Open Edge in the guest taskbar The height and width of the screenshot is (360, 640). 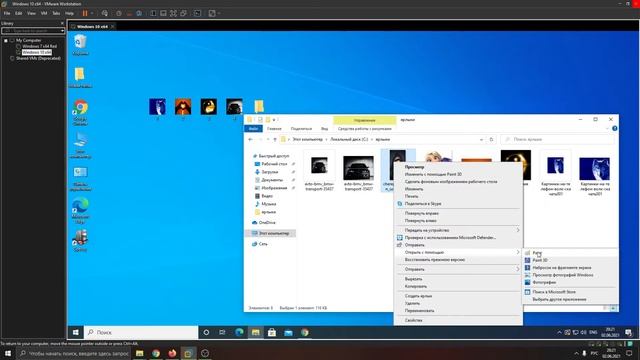tap(239, 333)
